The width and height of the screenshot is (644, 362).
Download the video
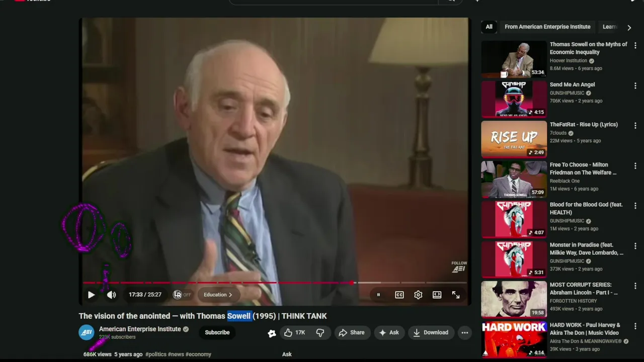click(431, 332)
